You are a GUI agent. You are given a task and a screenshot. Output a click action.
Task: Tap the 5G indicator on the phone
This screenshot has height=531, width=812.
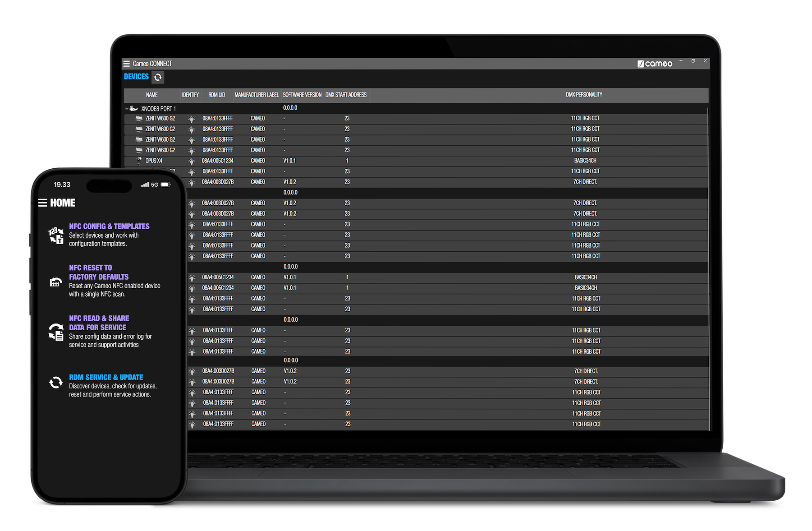tap(155, 185)
